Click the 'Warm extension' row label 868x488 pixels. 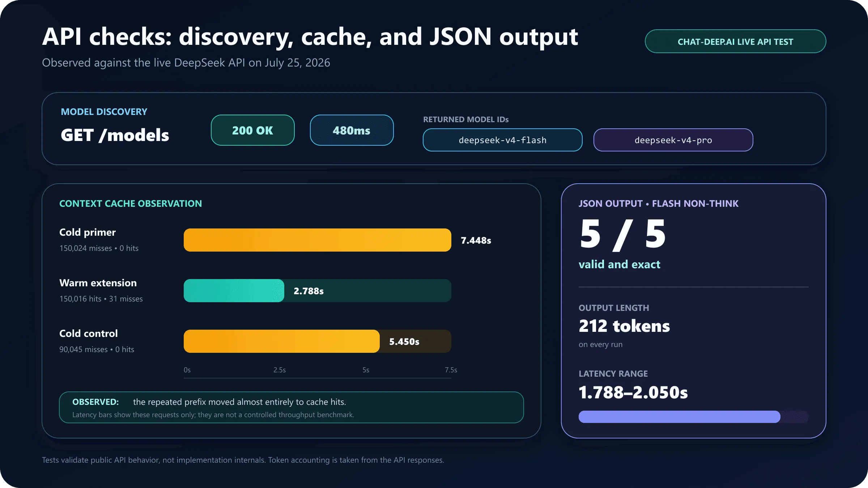pos(98,283)
